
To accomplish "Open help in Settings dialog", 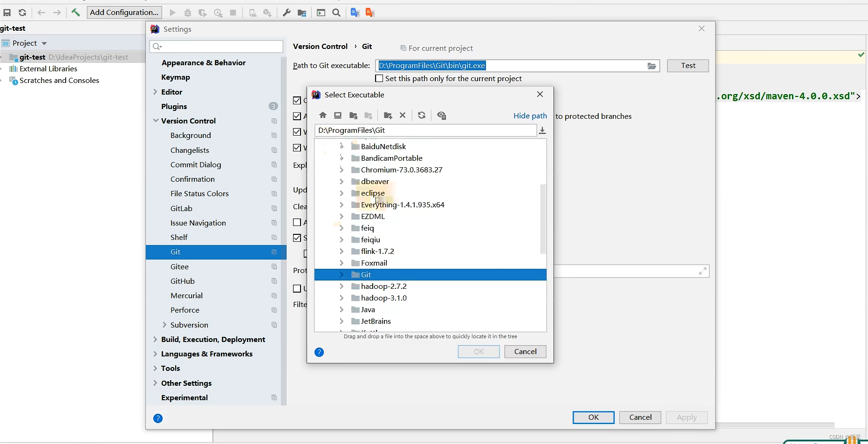I will (x=158, y=418).
